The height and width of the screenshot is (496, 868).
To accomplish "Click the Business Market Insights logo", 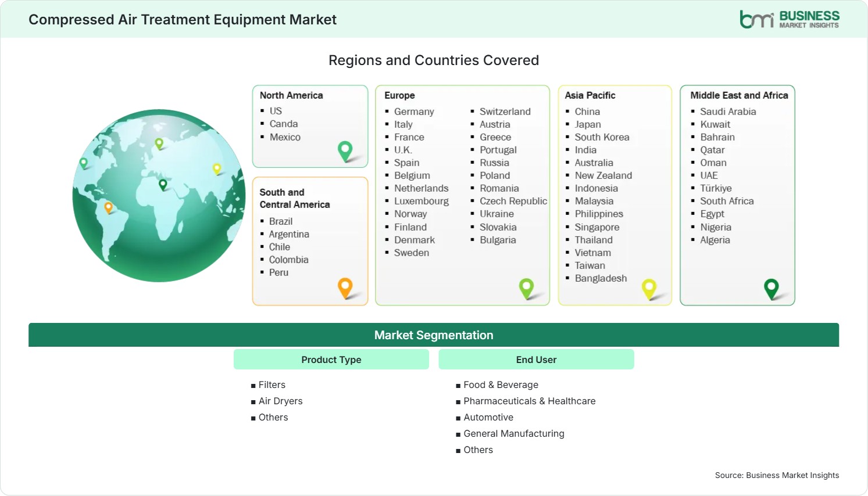I will click(790, 19).
